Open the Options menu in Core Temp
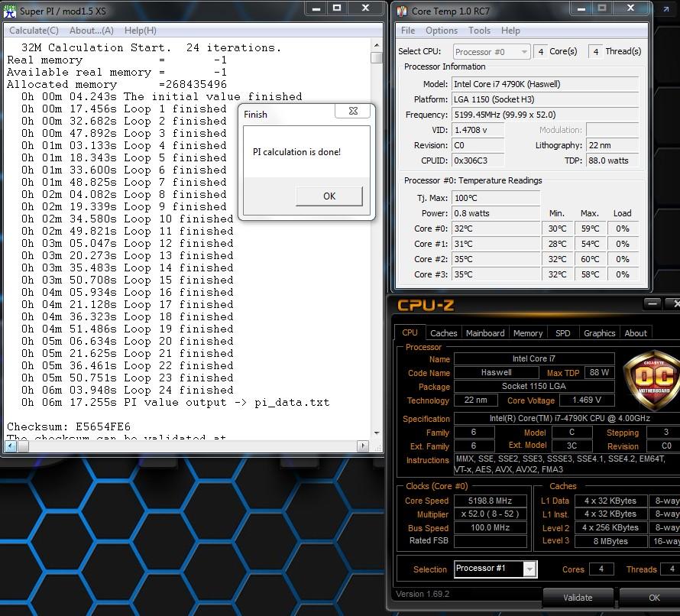 [x=442, y=31]
